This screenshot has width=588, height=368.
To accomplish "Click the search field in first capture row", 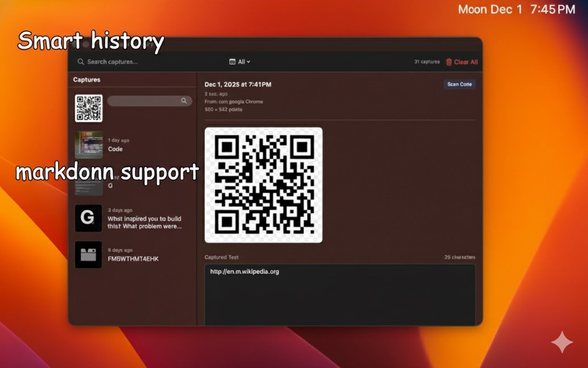I will point(150,100).
